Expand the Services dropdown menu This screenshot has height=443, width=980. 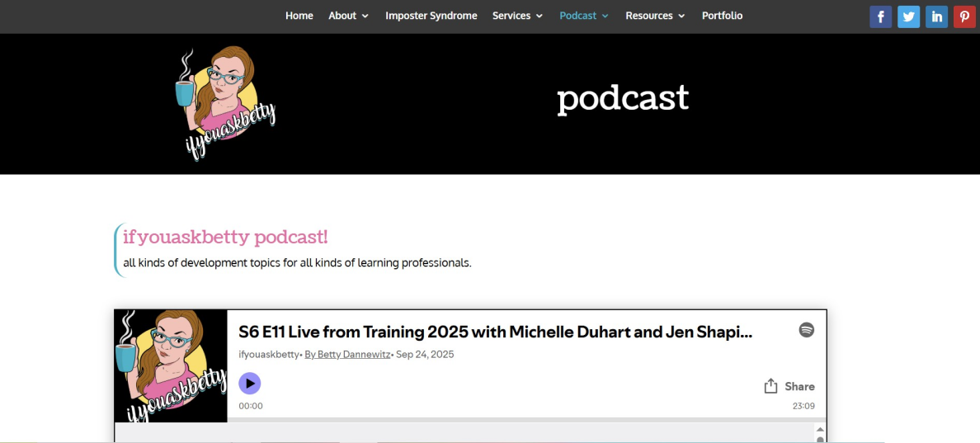[x=517, y=16]
